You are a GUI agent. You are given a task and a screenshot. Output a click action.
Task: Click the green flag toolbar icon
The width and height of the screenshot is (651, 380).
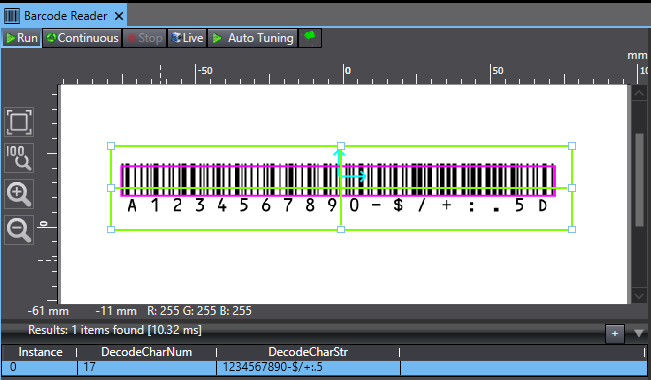pos(310,38)
